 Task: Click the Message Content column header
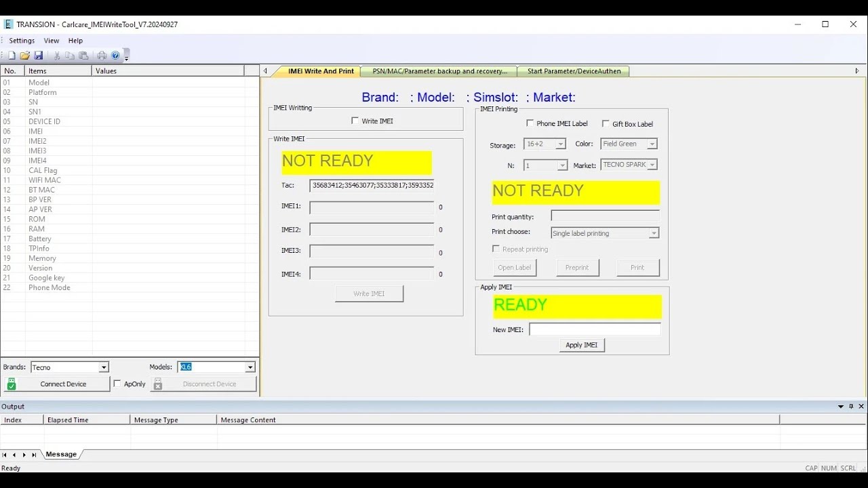pos(498,420)
